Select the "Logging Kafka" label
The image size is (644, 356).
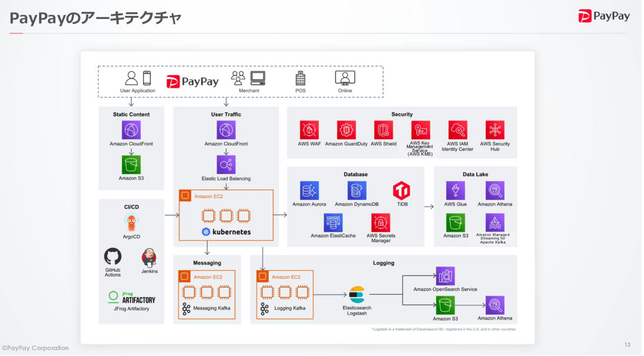click(x=290, y=308)
